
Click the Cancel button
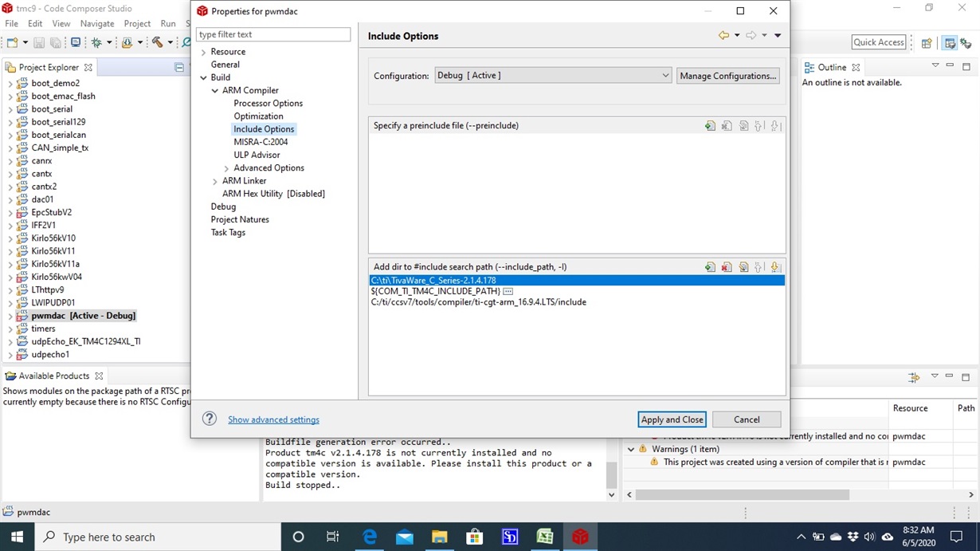click(747, 419)
